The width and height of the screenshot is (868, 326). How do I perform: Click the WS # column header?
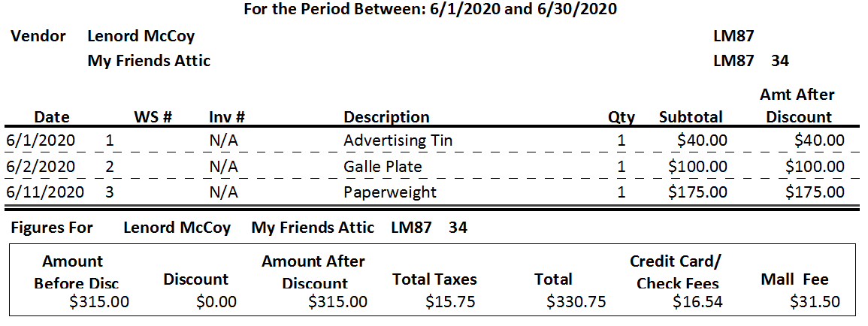click(x=153, y=116)
